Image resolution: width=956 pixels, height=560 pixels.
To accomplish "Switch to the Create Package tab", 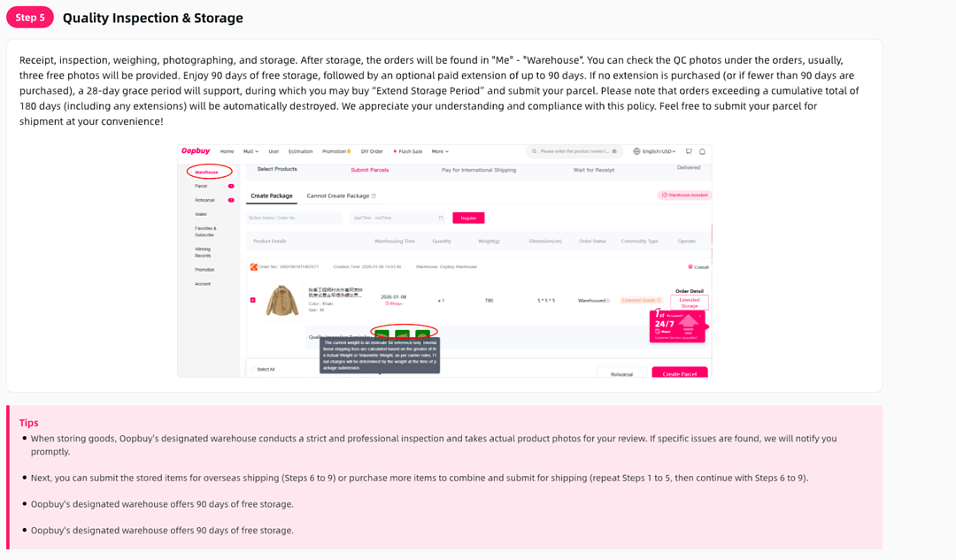I will tap(272, 196).
